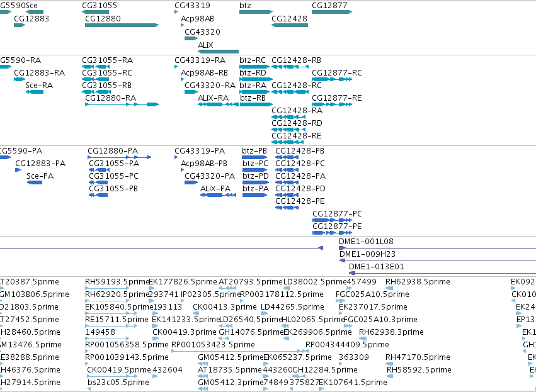Click protein label CG12428-PE
This screenshot has height=392, width=536.
tap(300, 201)
